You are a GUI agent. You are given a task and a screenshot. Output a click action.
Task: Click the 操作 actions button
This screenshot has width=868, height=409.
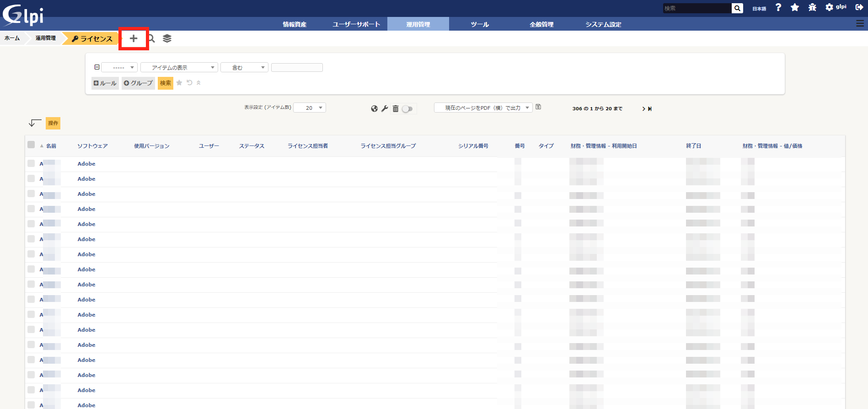[53, 123]
